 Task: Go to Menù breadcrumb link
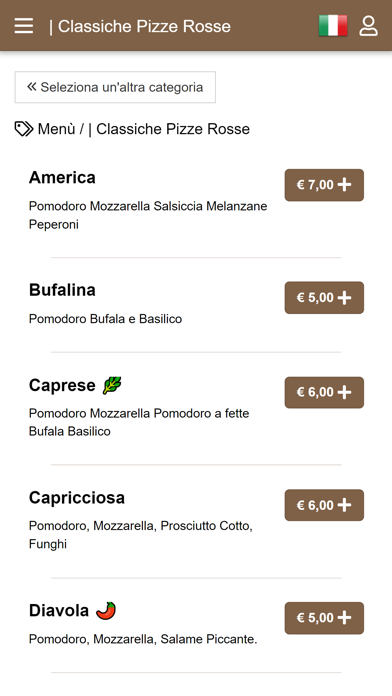click(x=56, y=129)
